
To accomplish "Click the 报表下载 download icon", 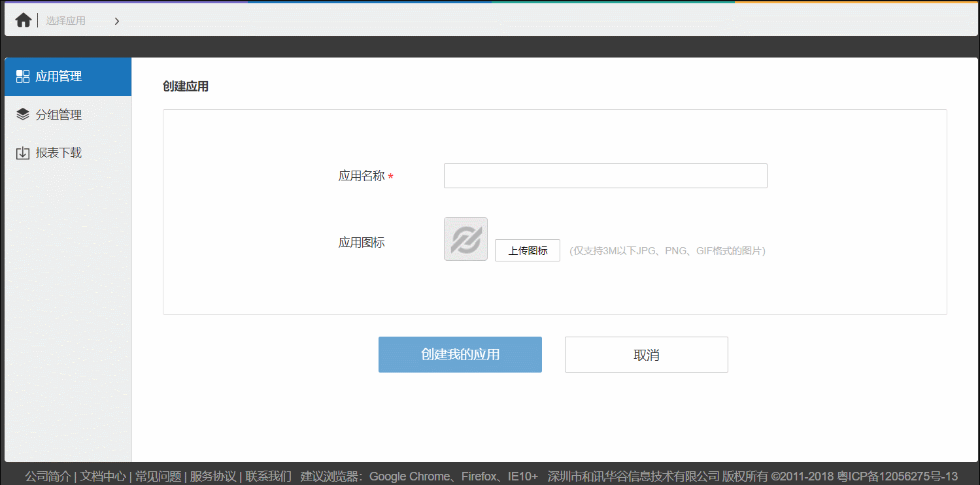I will click(23, 153).
